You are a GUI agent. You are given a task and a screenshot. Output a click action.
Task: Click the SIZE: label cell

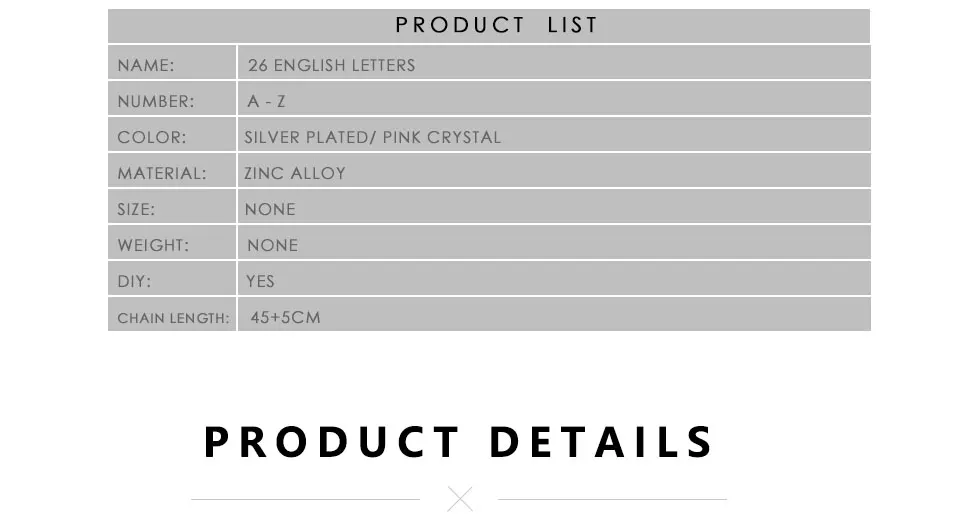point(172,207)
